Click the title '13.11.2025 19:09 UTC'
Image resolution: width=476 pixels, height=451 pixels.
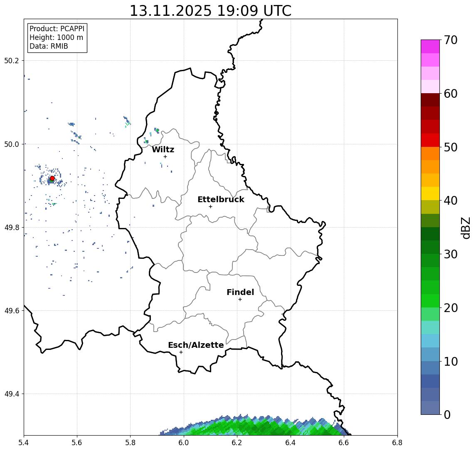click(x=210, y=11)
